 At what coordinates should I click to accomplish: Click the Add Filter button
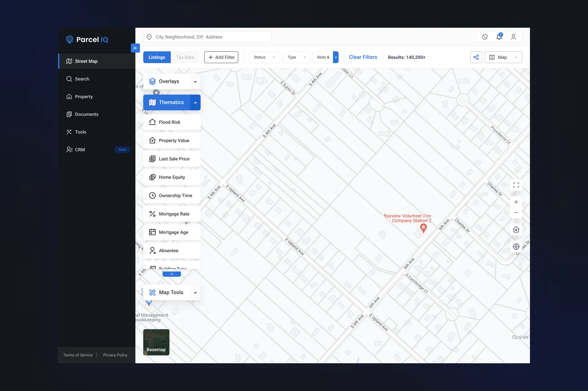click(221, 57)
